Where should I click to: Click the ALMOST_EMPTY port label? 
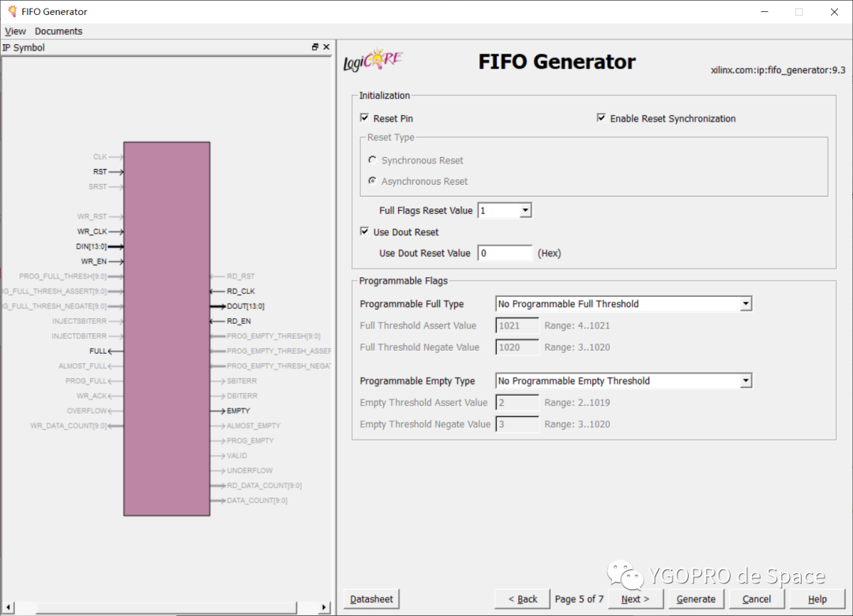[254, 426]
